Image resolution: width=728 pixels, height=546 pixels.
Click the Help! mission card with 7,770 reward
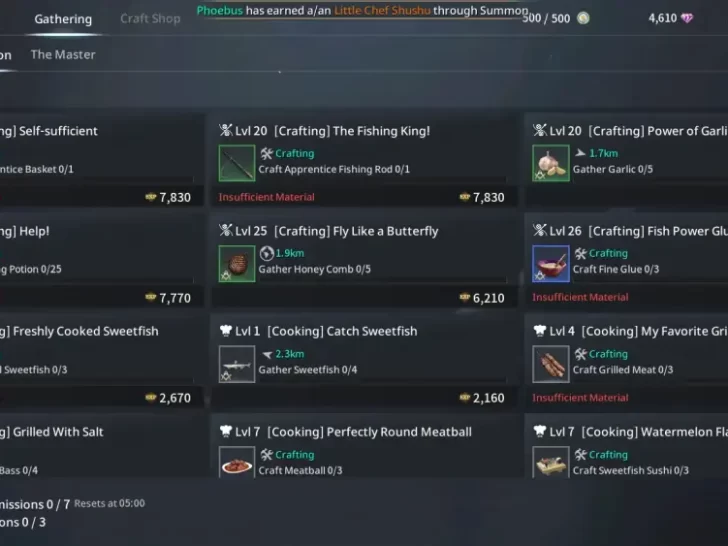pos(101,261)
